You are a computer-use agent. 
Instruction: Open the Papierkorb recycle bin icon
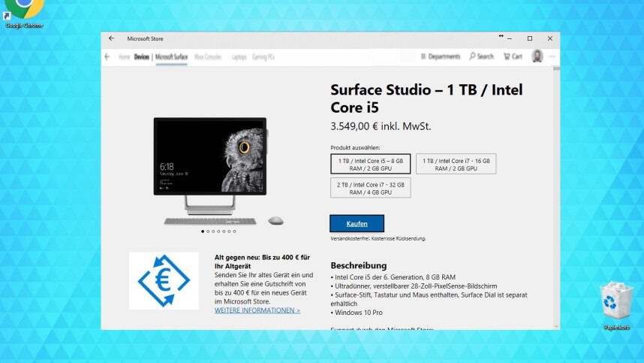click(616, 305)
